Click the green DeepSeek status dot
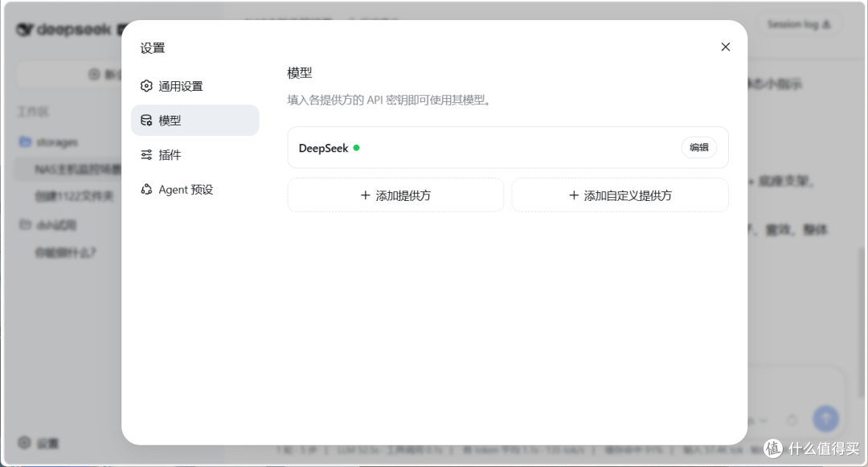This screenshot has height=467, width=868. coord(357,148)
